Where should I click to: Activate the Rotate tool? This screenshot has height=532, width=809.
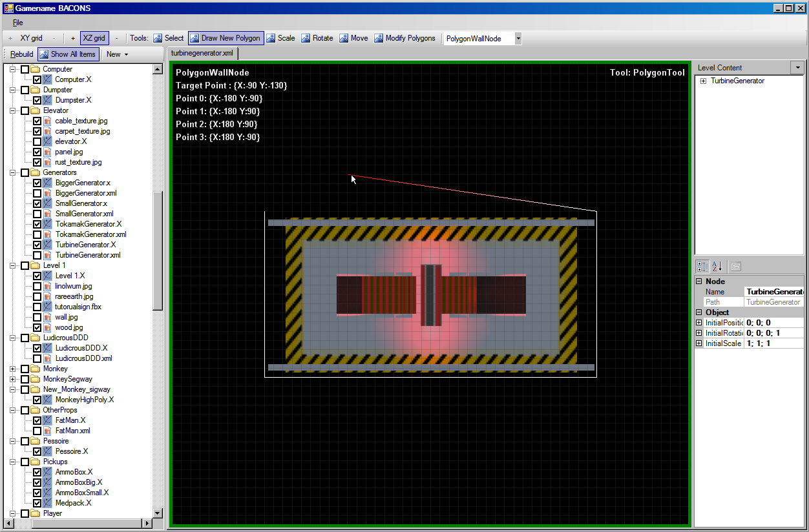coord(317,38)
